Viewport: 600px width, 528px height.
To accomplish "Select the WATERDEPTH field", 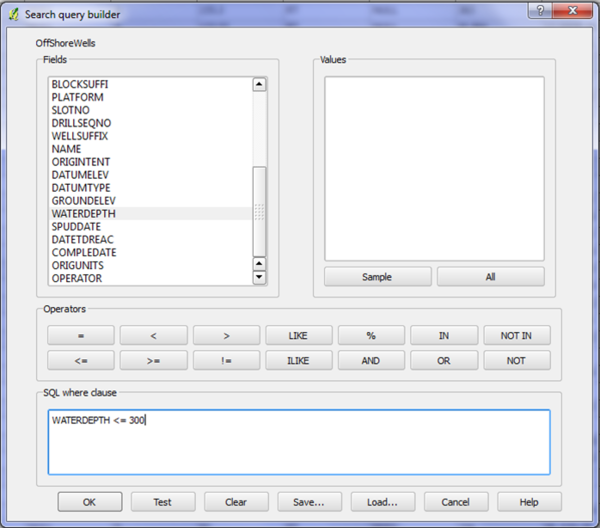I will click(x=83, y=214).
